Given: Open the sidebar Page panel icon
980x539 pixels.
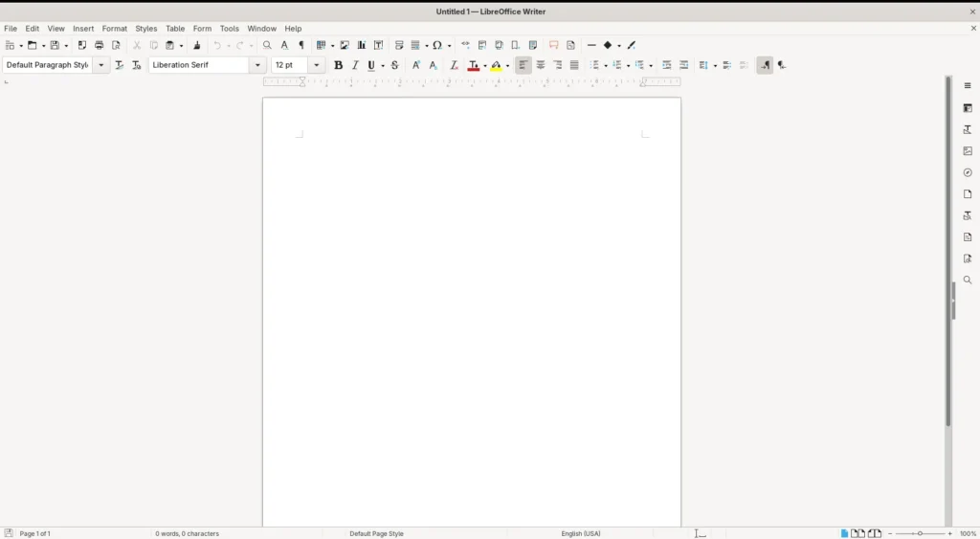Looking at the screenshot, I should coord(968,193).
